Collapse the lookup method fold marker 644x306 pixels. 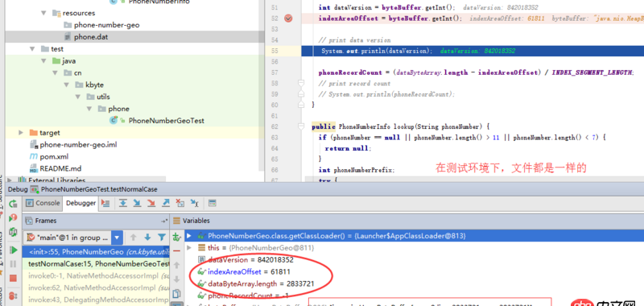tap(301, 126)
